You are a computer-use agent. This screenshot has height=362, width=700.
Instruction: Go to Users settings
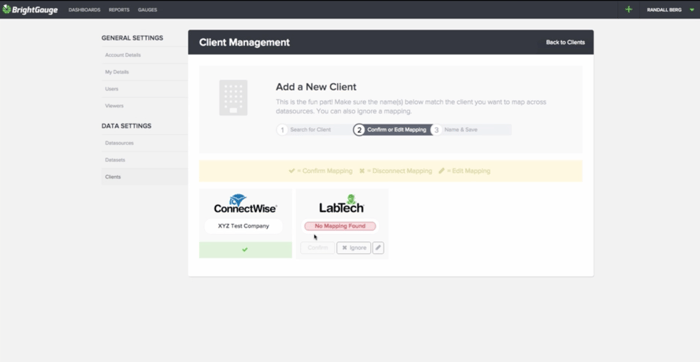point(112,89)
